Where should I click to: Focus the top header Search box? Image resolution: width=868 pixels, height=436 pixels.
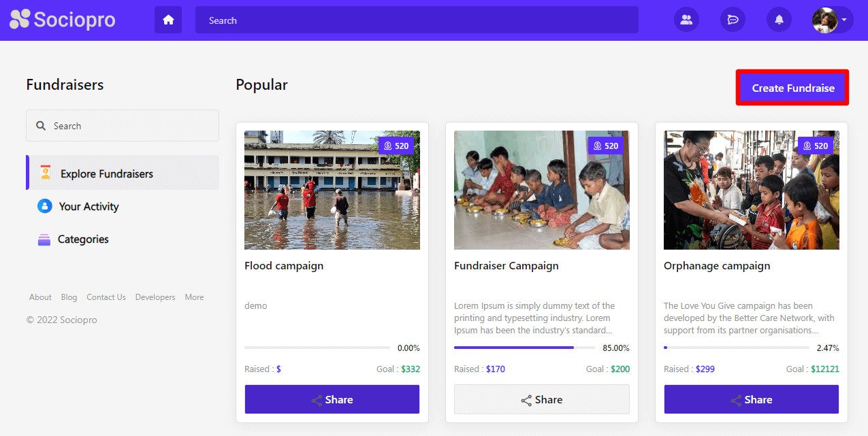[x=417, y=20]
